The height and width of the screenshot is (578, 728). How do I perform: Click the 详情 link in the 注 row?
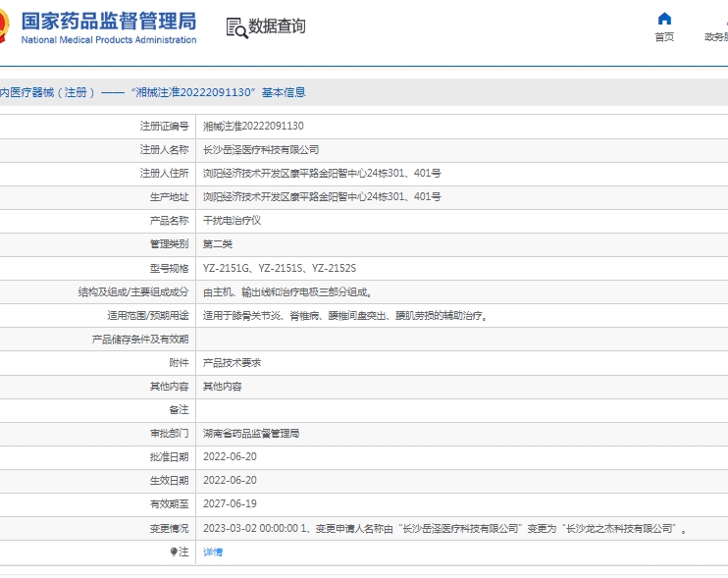(x=213, y=552)
